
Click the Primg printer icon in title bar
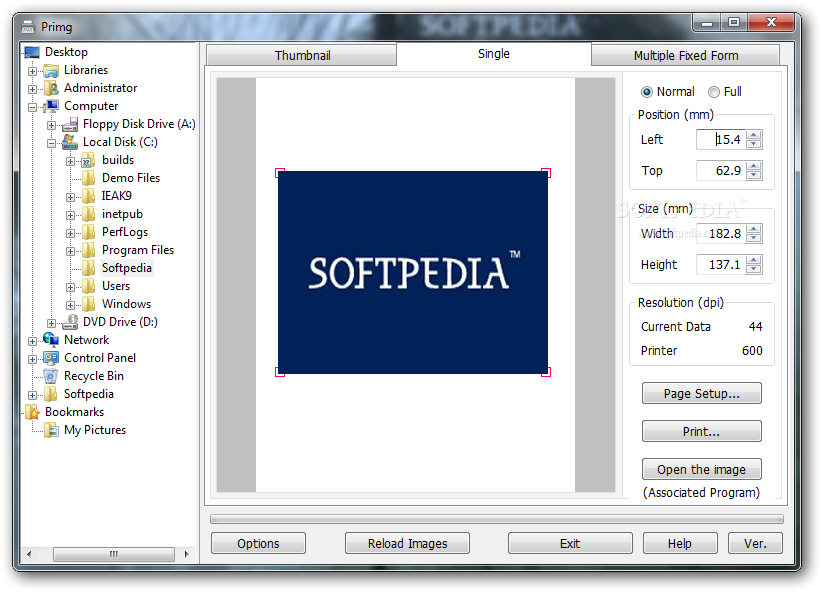[x=28, y=27]
